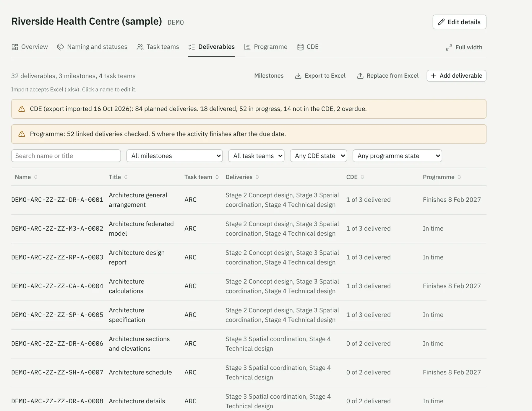
Task: Click the Replace from Excel label
Action: click(392, 76)
